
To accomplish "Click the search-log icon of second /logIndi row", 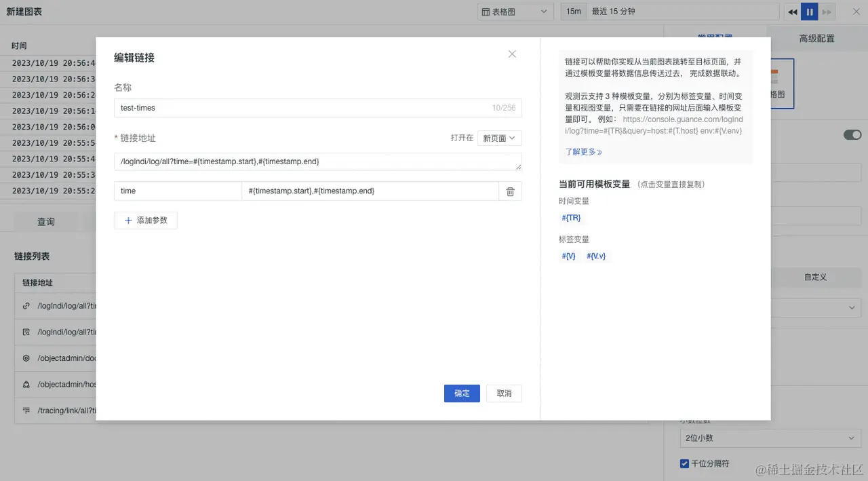I will click(x=26, y=332).
